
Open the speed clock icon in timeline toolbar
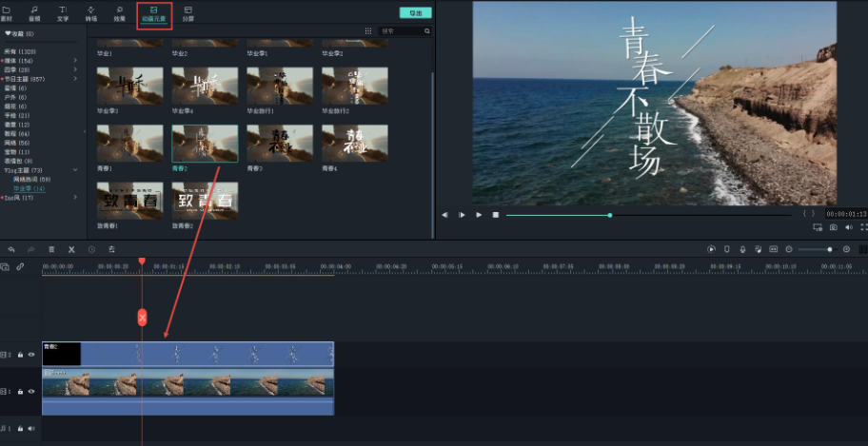(91, 249)
